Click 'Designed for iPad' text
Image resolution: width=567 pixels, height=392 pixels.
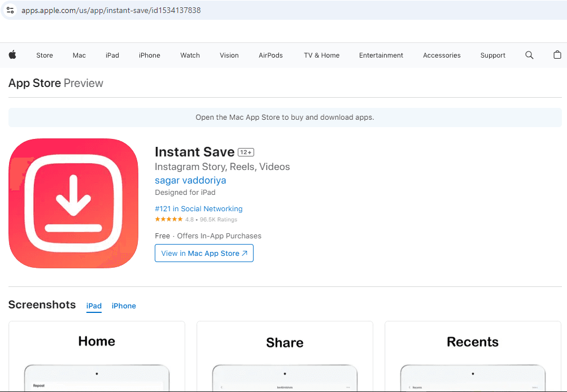[x=185, y=193]
